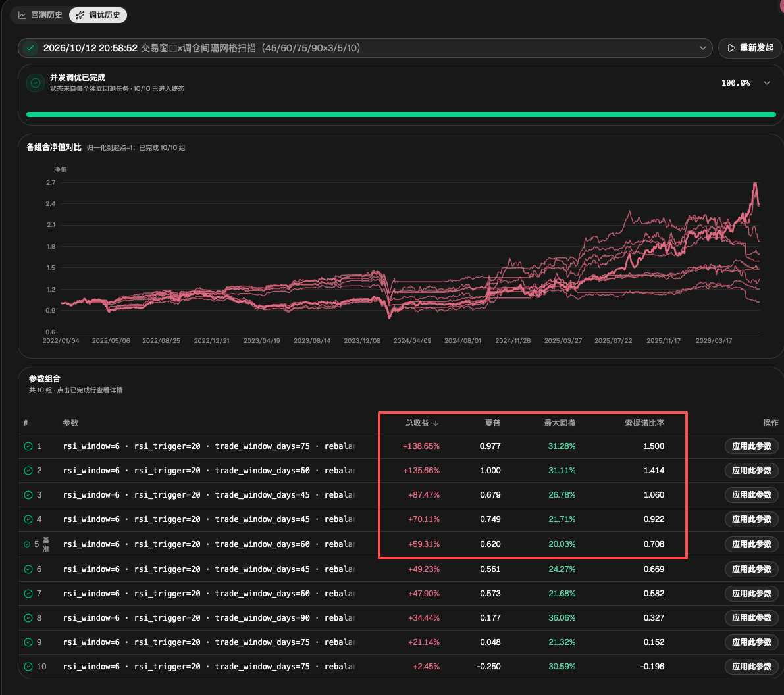Click the status check icon of row 4

(x=28, y=519)
